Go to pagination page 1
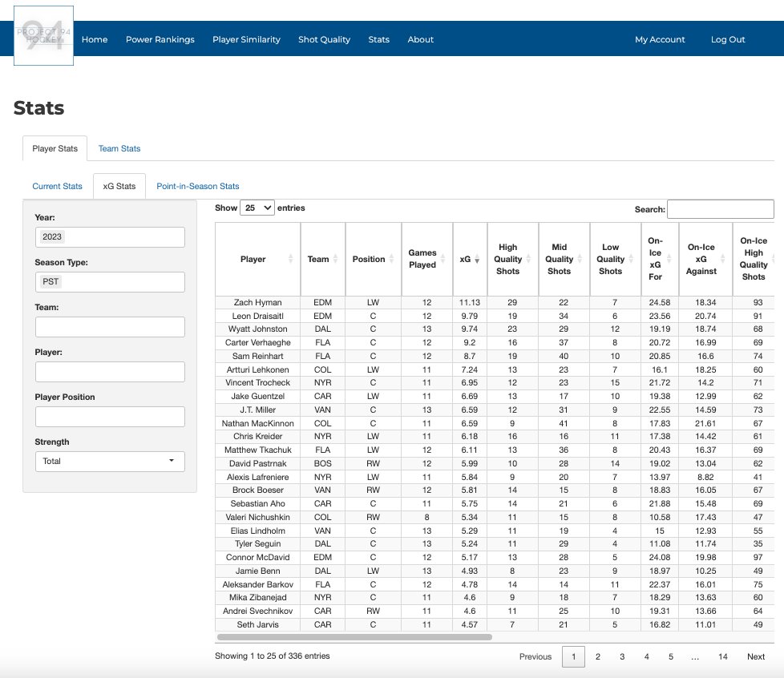Image resolution: width=784 pixels, height=678 pixels. click(573, 656)
